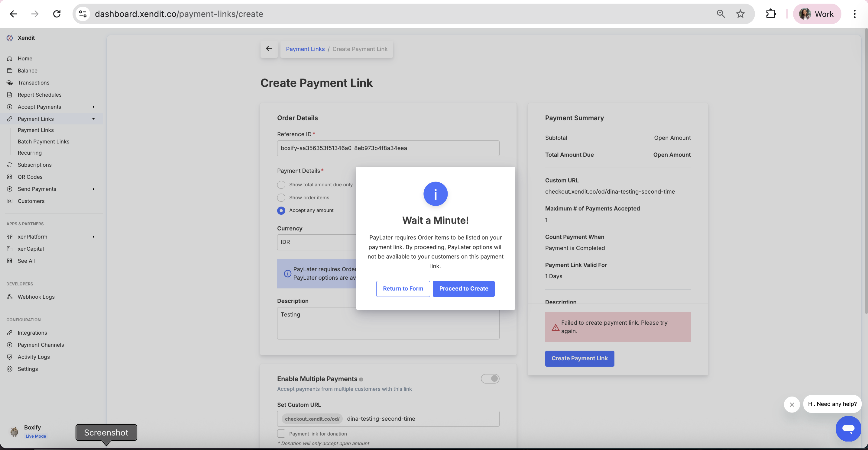Open the chat support bubble icon
Image resolution: width=868 pixels, height=450 pixels.
[x=848, y=429]
